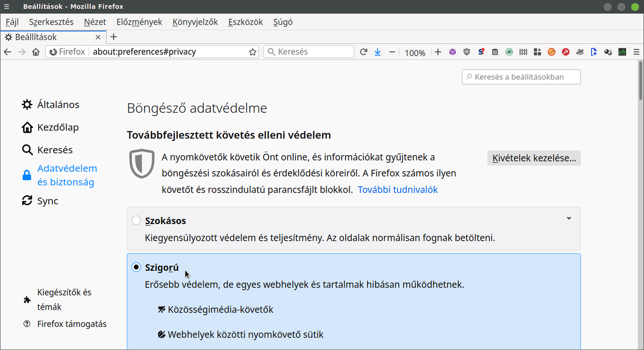Click 'Továbbfejlesztett követés elleni védelem' heading
Image resolution: width=644 pixels, height=350 pixels.
click(x=229, y=135)
